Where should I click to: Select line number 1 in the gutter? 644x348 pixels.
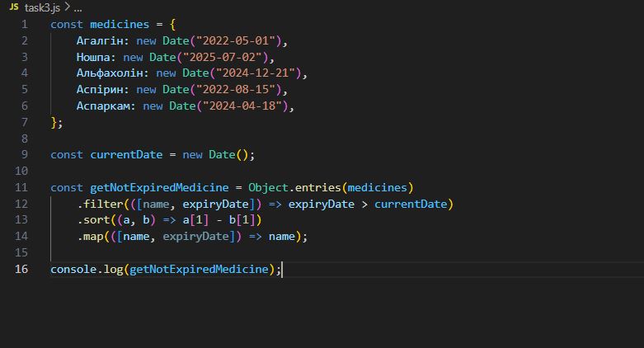(25, 25)
